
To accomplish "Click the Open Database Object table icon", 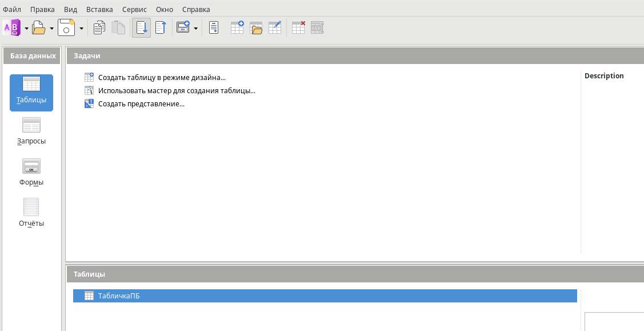I will [x=256, y=28].
